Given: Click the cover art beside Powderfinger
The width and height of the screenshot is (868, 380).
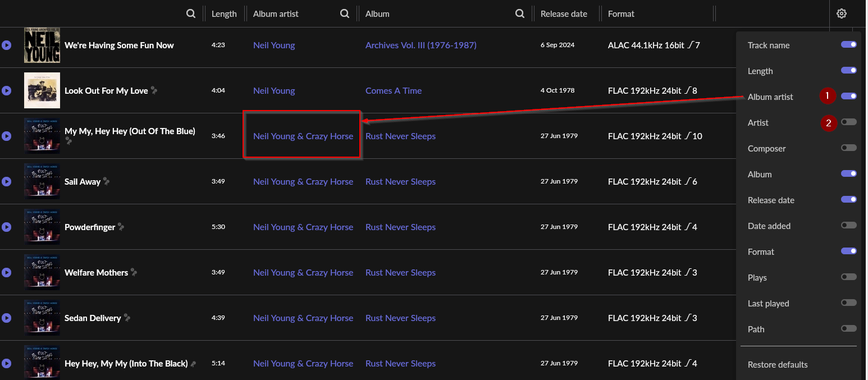Looking at the screenshot, I should pos(42,227).
